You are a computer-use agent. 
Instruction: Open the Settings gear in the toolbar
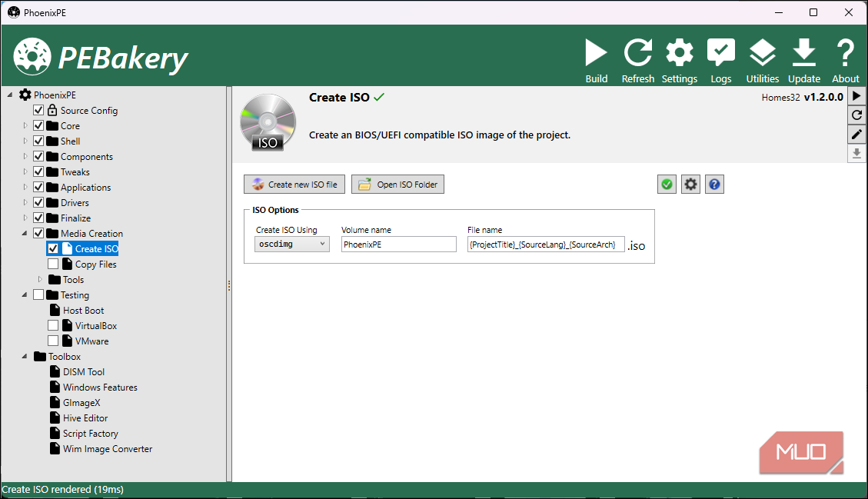[x=679, y=61]
